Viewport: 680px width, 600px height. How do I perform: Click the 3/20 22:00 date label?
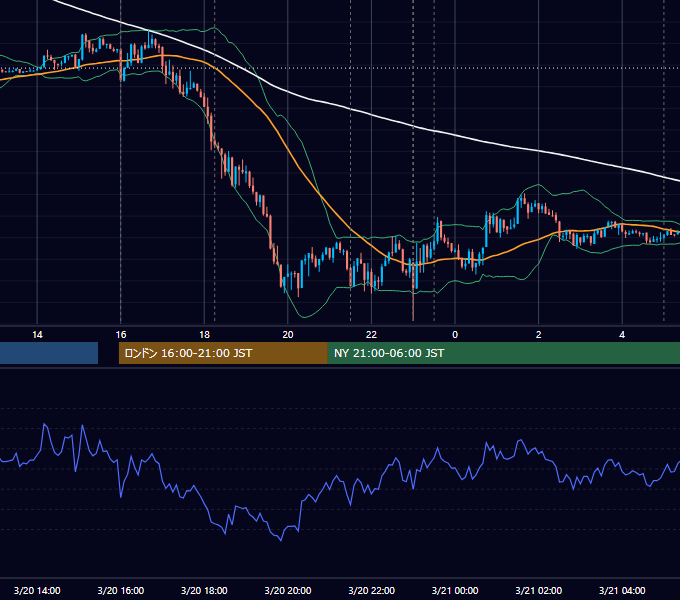tap(372, 590)
